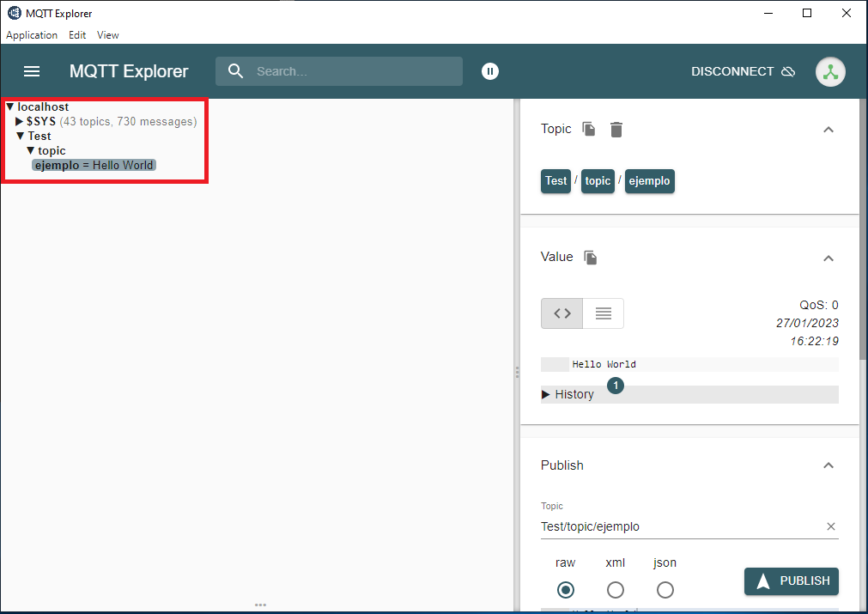Open the Application menu

tap(32, 35)
